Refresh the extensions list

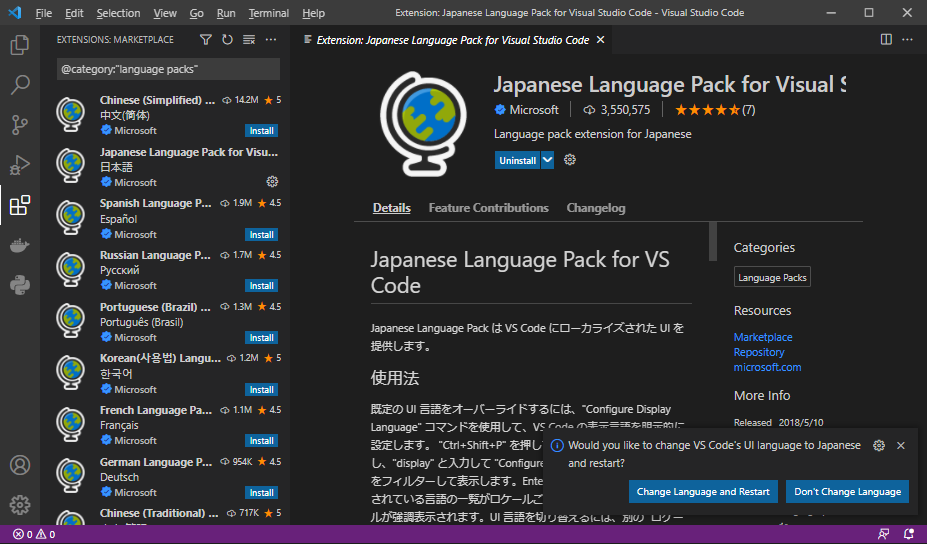[227, 40]
